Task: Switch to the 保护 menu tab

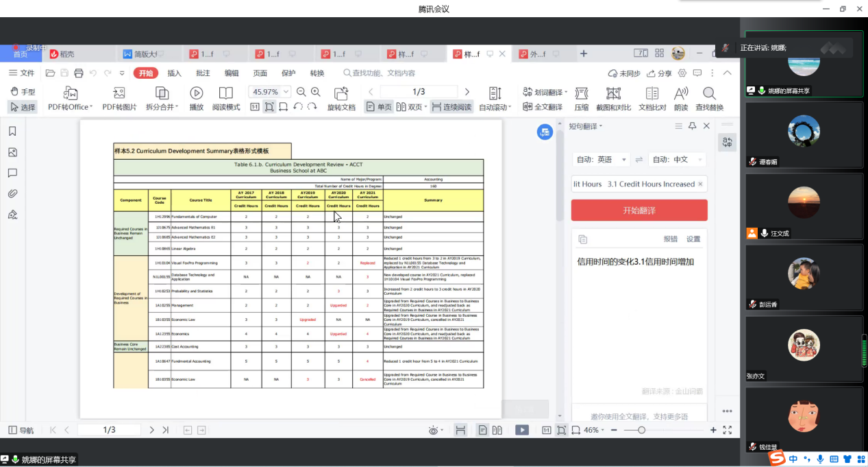Action: coord(288,73)
